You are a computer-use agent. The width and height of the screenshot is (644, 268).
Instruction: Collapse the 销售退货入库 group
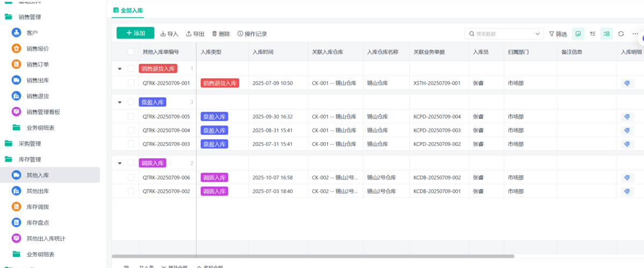click(120, 69)
